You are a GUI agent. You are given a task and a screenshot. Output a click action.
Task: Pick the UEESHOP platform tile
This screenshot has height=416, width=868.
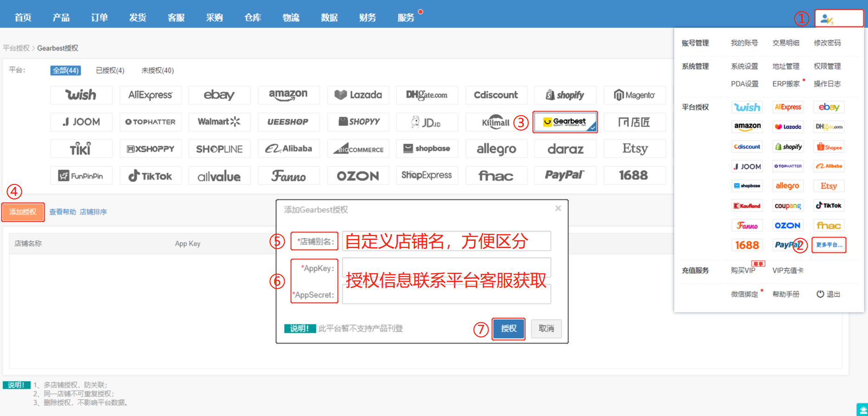coord(288,122)
